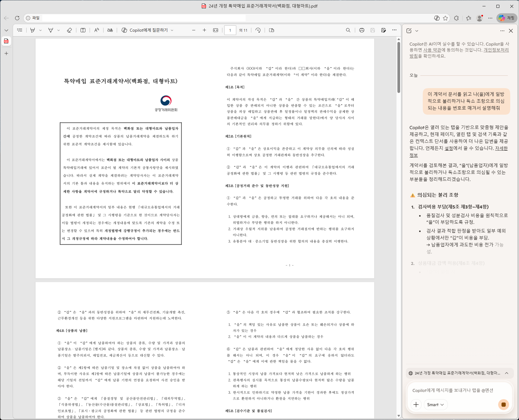Rotate the PDF page
This screenshot has width=519, height=420.
click(258, 30)
